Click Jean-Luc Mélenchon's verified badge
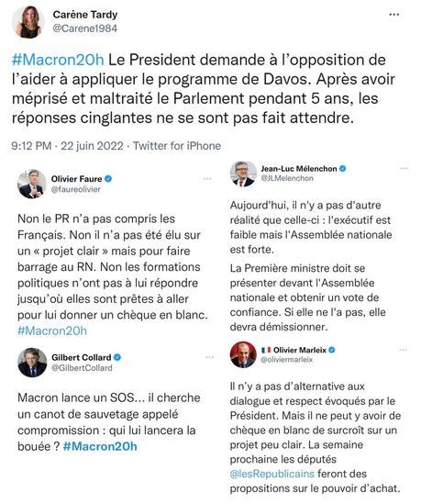This screenshot has width=421, height=504. click(x=343, y=168)
